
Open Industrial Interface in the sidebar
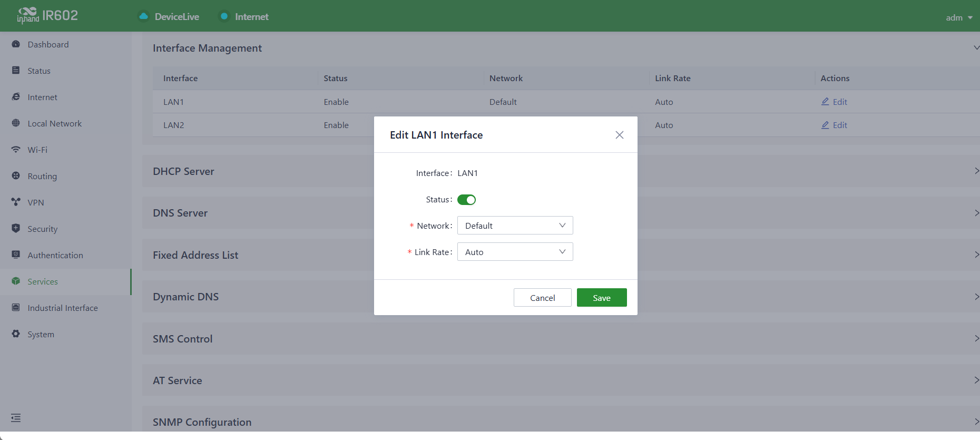(63, 308)
